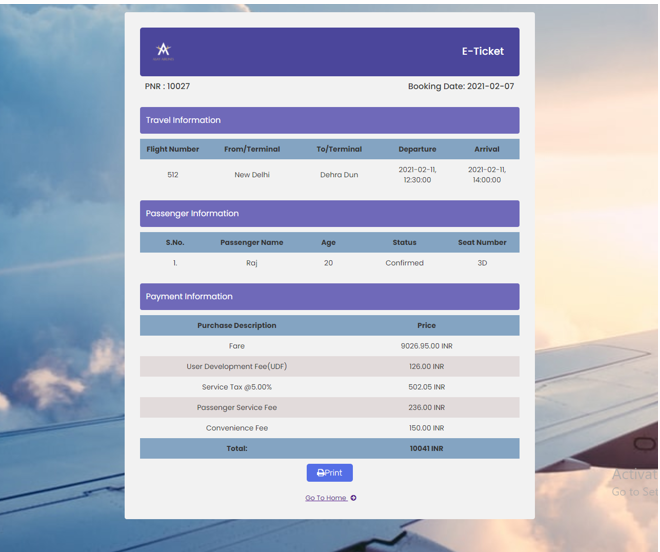This screenshot has height=552, width=660.
Task: Click the Status column header
Action: pyautogui.click(x=405, y=243)
